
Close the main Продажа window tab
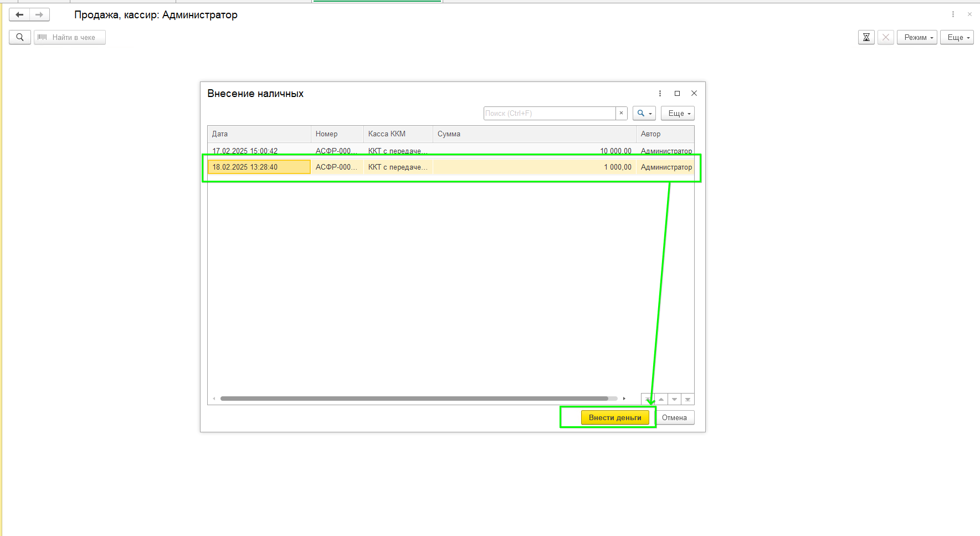click(x=969, y=14)
